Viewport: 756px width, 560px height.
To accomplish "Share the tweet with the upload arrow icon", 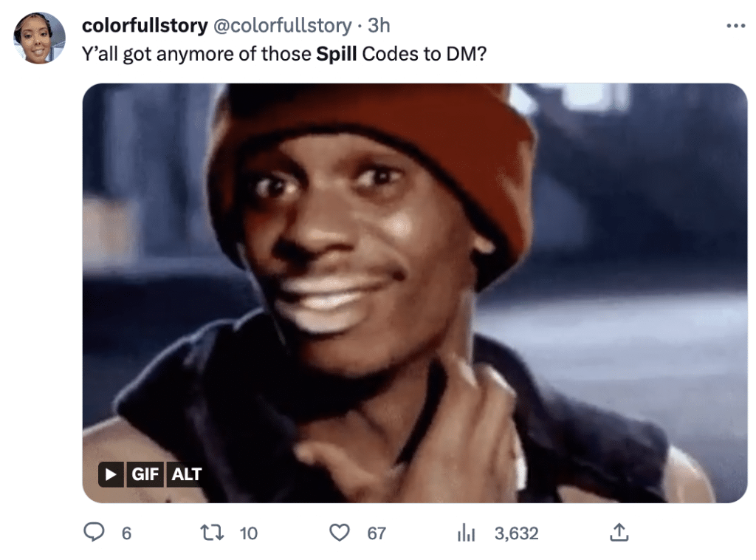I will pyautogui.click(x=619, y=533).
